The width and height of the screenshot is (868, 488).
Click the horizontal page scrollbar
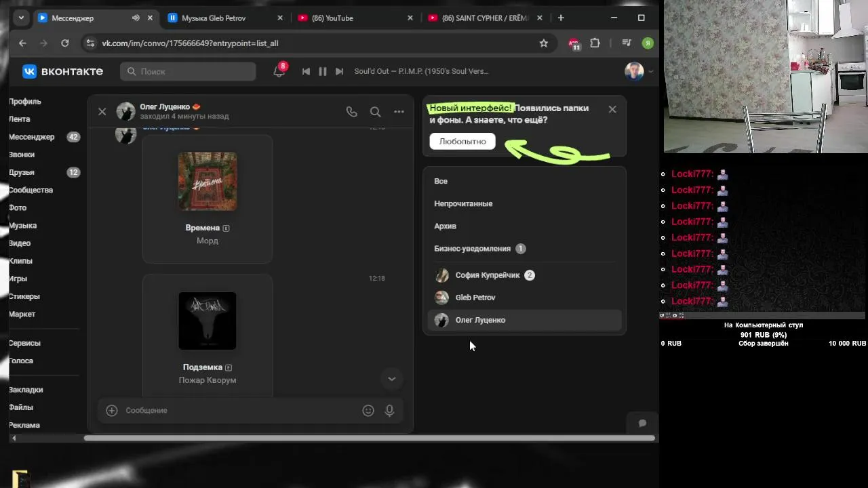tap(370, 438)
